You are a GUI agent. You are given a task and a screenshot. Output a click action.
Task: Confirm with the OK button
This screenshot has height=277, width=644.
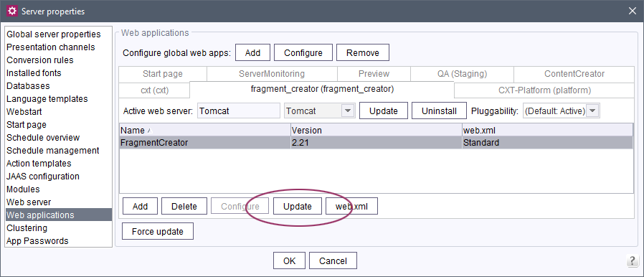point(289,260)
